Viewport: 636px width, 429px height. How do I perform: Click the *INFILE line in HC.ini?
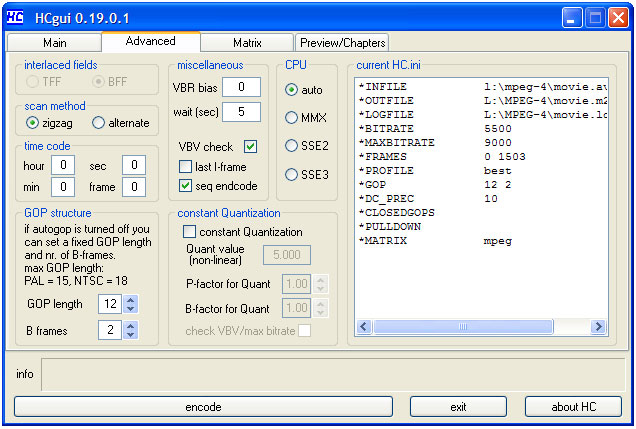[x=481, y=87]
